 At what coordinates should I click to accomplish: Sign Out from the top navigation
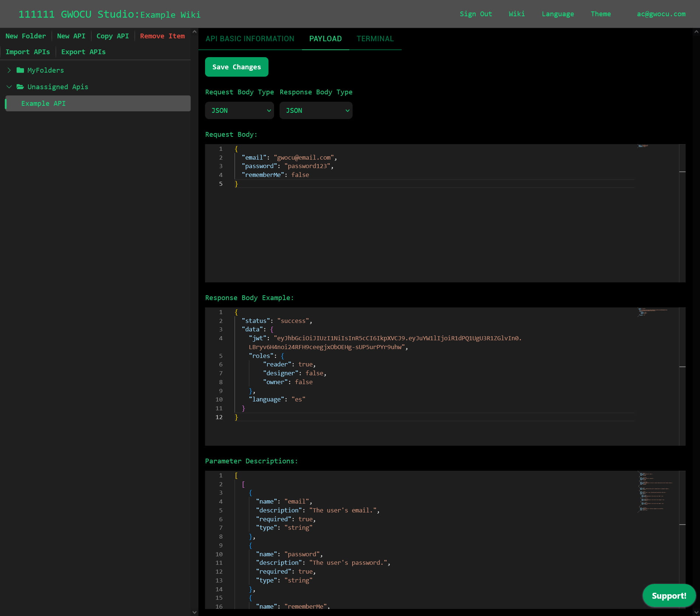476,14
